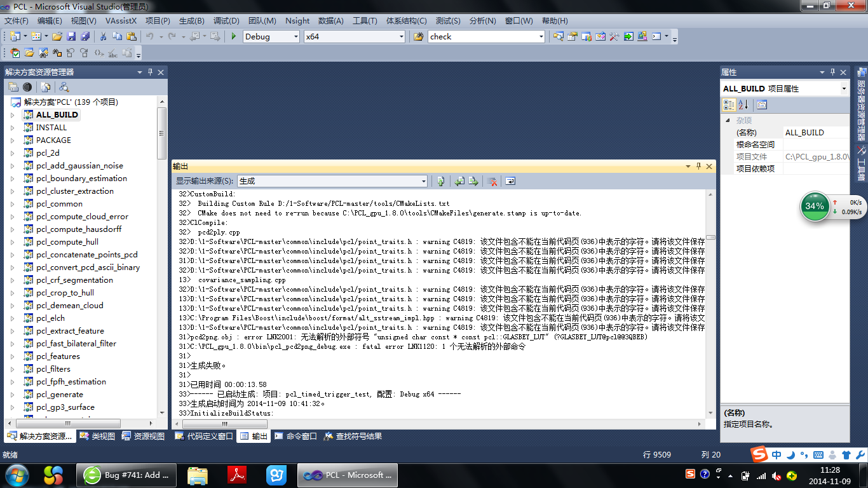Image resolution: width=868 pixels, height=488 pixels.
Task: Click the LNK2001 error line in Output
Action: click(414, 337)
